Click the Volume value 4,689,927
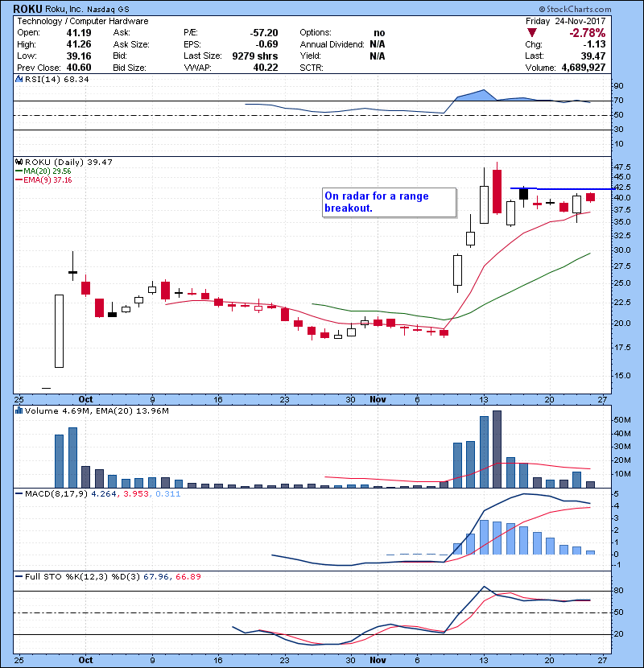 [584, 68]
